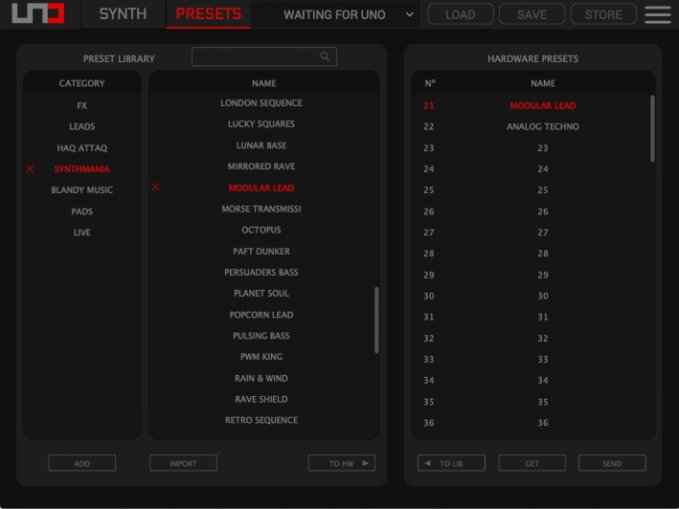Viewport: 679px width, 509px height.
Task: Select the PWM KING preset
Action: tap(261, 357)
